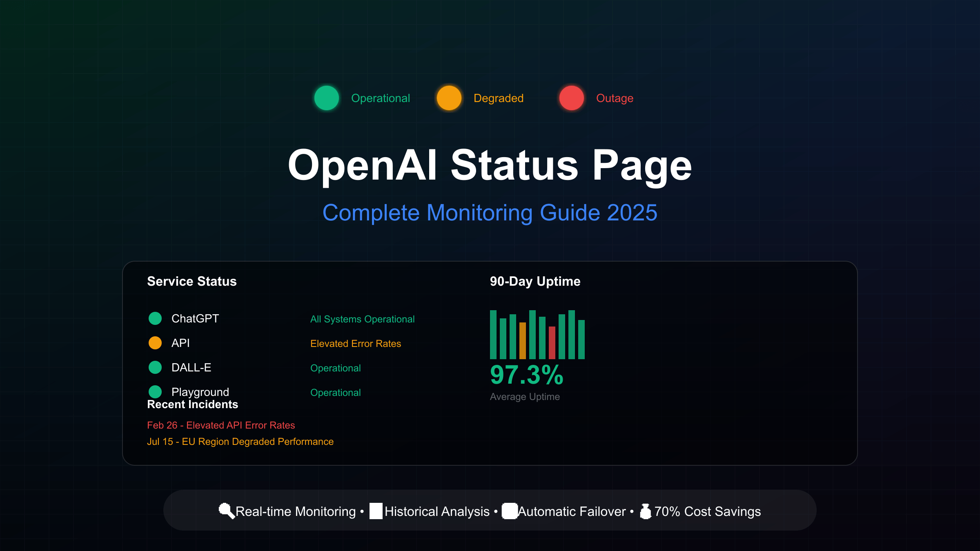The image size is (980, 551).
Task: Click the red bar in uptime chart
Action: (x=552, y=343)
